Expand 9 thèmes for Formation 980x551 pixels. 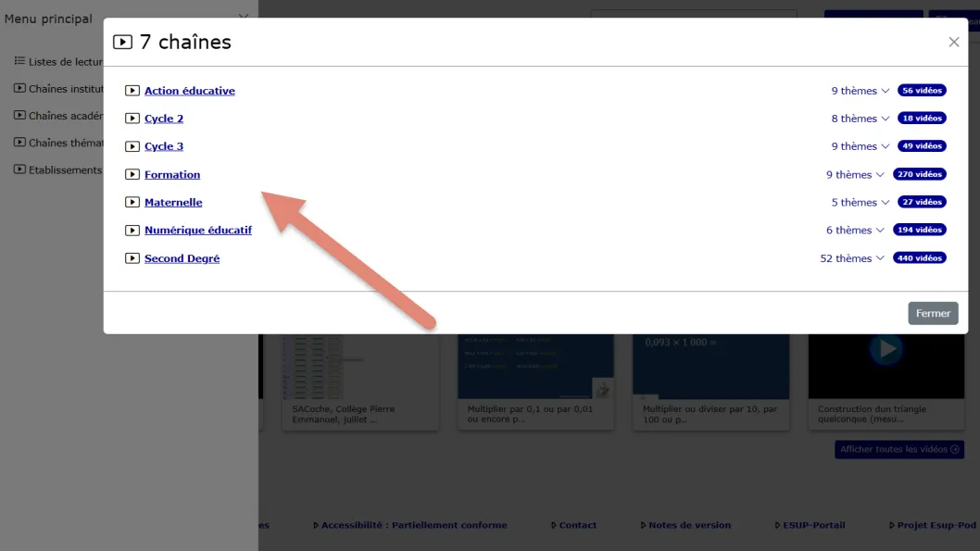[855, 174]
